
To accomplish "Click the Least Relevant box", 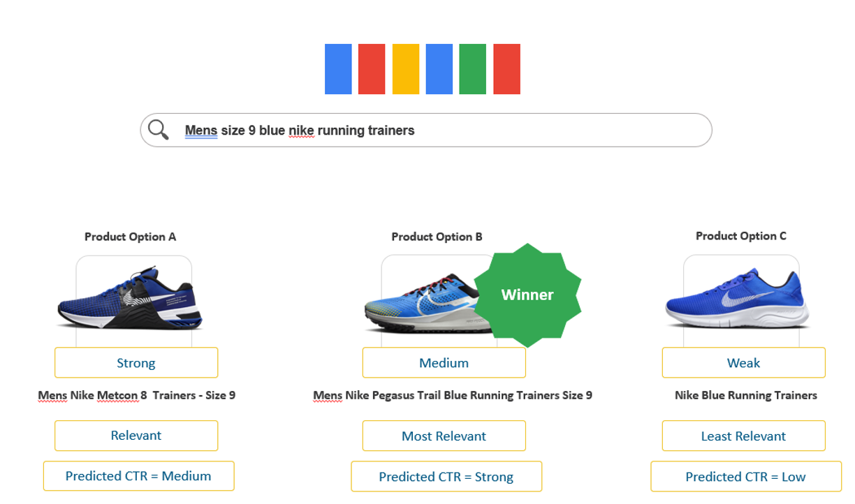I will (743, 436).
